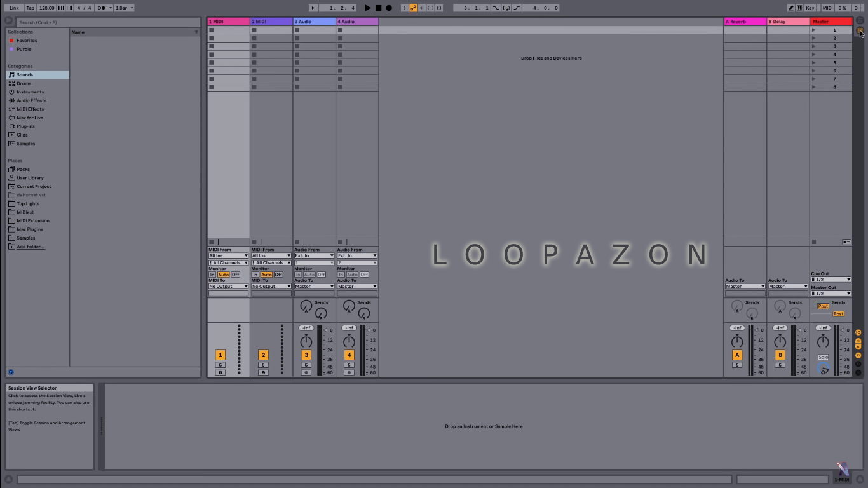Viewport: 868px width, 488px height.
Task: Select Sounds category in browser
Action: point(37,75)
